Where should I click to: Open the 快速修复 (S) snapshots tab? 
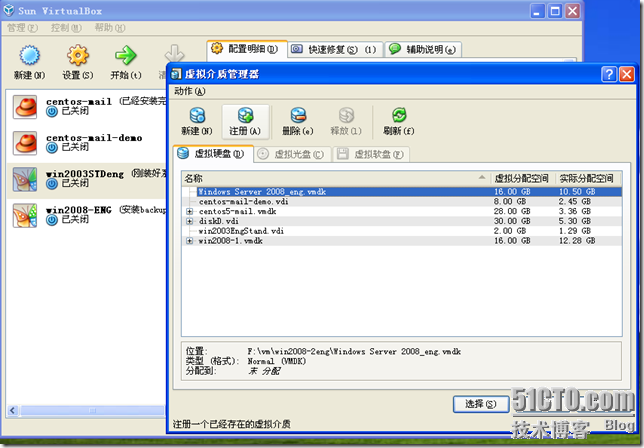coord(335,50)
